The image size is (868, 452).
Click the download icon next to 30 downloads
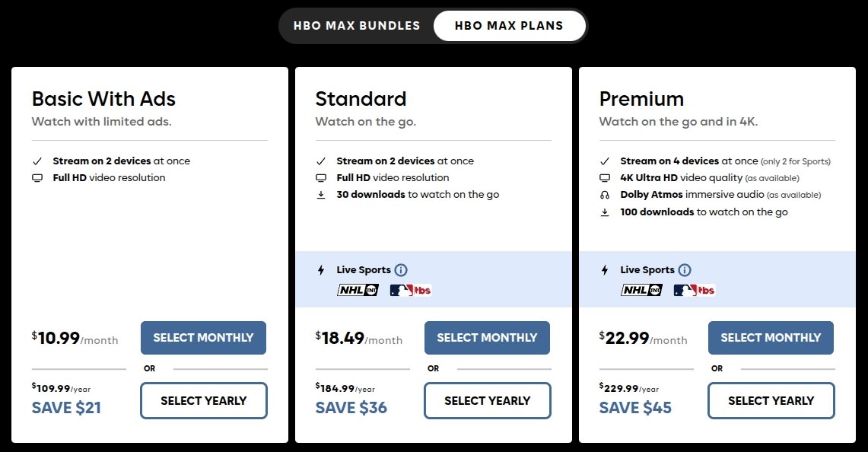point(321,194)
